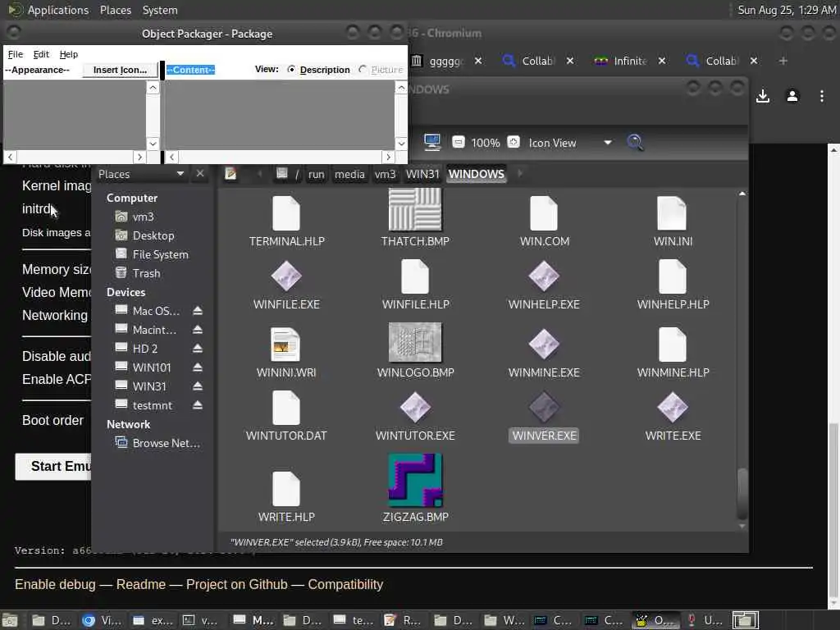Open the Compatibility link
840x630 pixels.
(345, 584)
